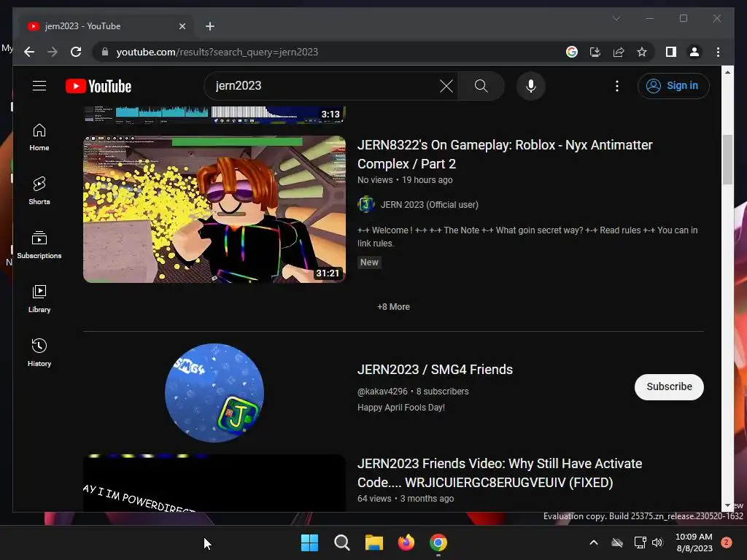Image resolution: width=747 pixels, height=560 pixels.
Task: Click the install app icon in address bar
Action: coord(595,52)
